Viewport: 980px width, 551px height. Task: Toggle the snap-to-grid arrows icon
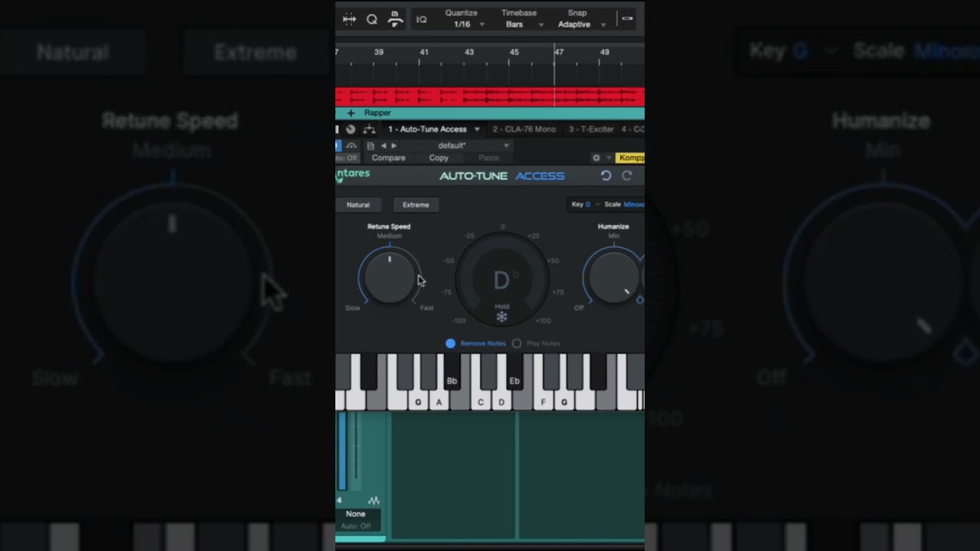[x=349, y=19]
